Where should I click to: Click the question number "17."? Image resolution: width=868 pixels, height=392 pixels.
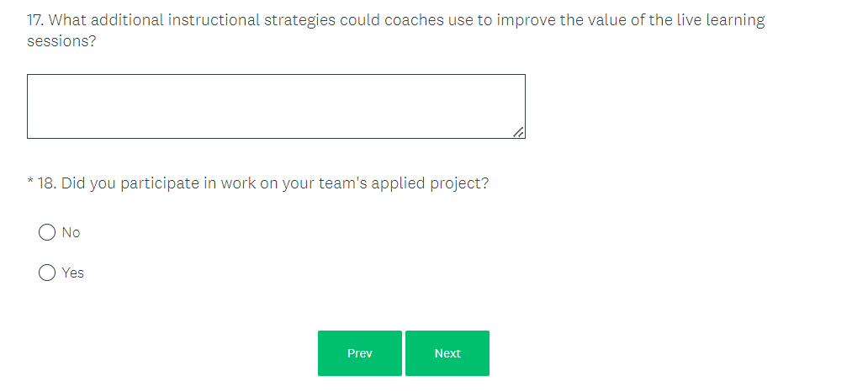(36, 20)
